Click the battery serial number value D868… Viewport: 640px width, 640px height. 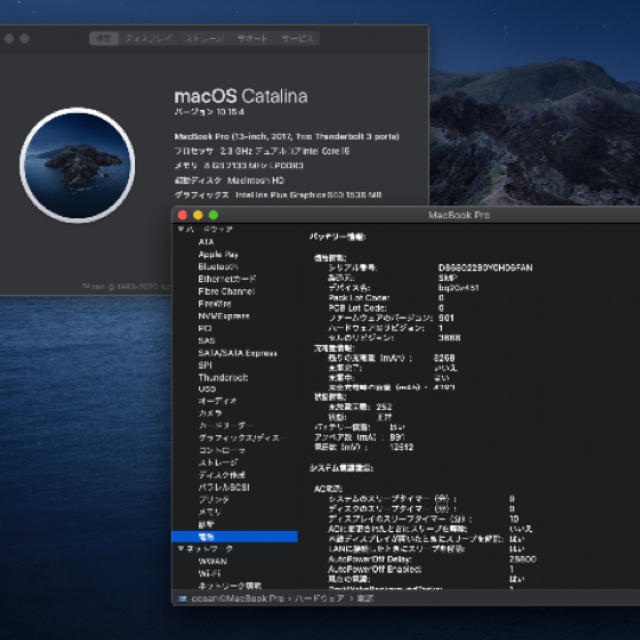tap(485, 268)
